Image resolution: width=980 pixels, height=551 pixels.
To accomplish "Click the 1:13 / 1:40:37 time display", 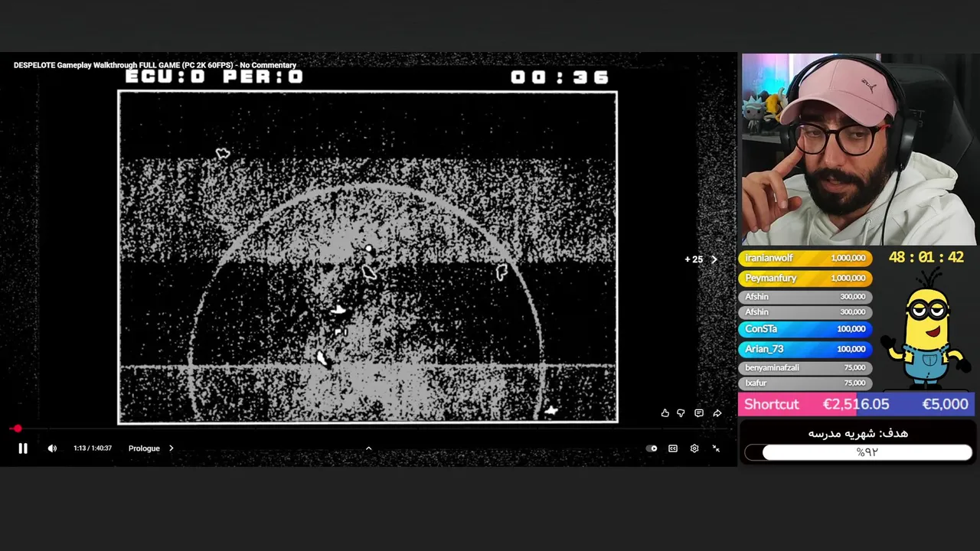I will click(x=93, y=448).
